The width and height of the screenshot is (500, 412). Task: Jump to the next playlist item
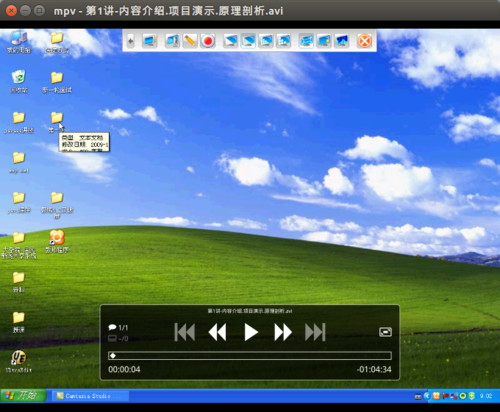click(x=315, y=332)
